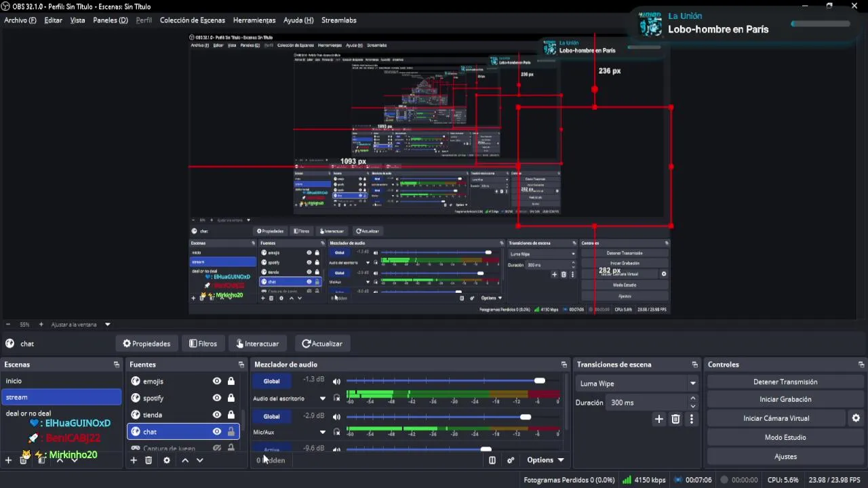
Task: Lock the chat source
Action: (x=231, y=432)
